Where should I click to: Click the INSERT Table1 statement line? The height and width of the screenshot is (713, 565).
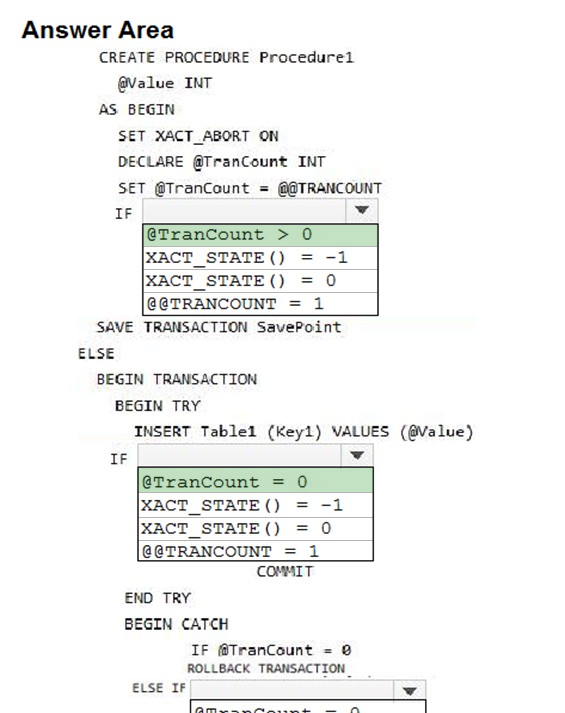304,432
